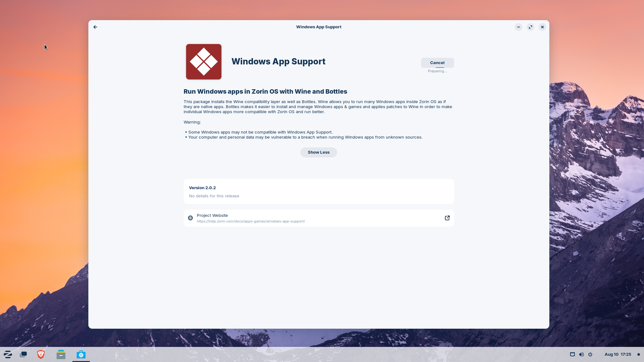The height and width of the screenshot is (362, 644).
Task: Click the network icon in the system tray
Action: 572,354
